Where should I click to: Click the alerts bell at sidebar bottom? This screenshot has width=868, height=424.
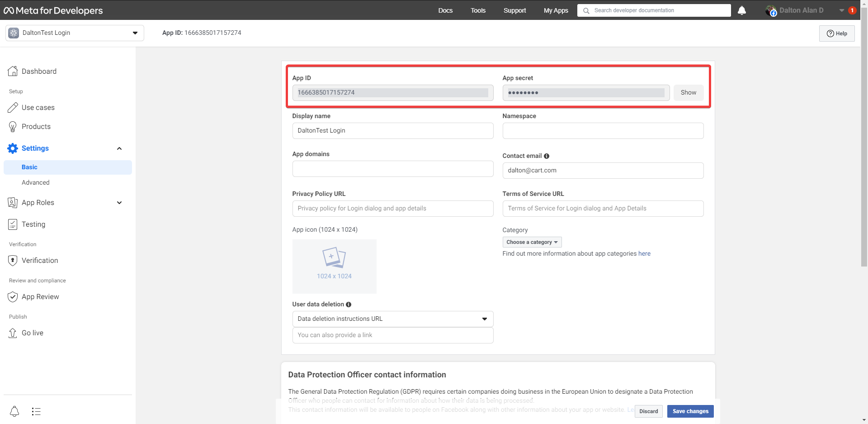[x=14, y=411]
